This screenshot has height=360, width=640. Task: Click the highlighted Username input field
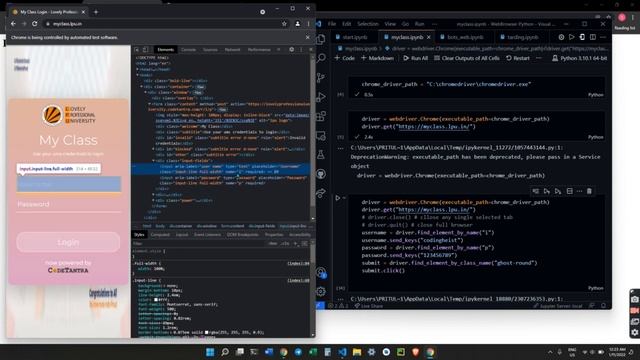[x=69, y=184]
